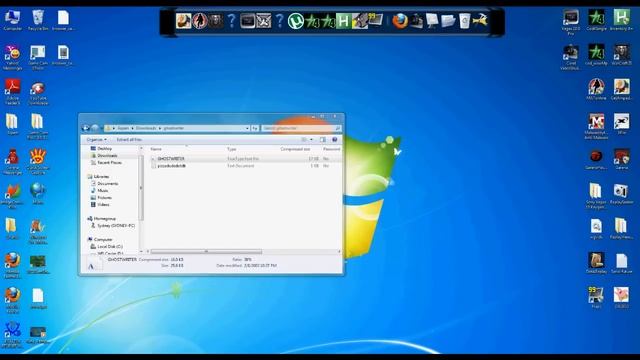This screenshot has width=640, height=360.
Task: Click the refresh button beside address bar
Action: point(255,128)
